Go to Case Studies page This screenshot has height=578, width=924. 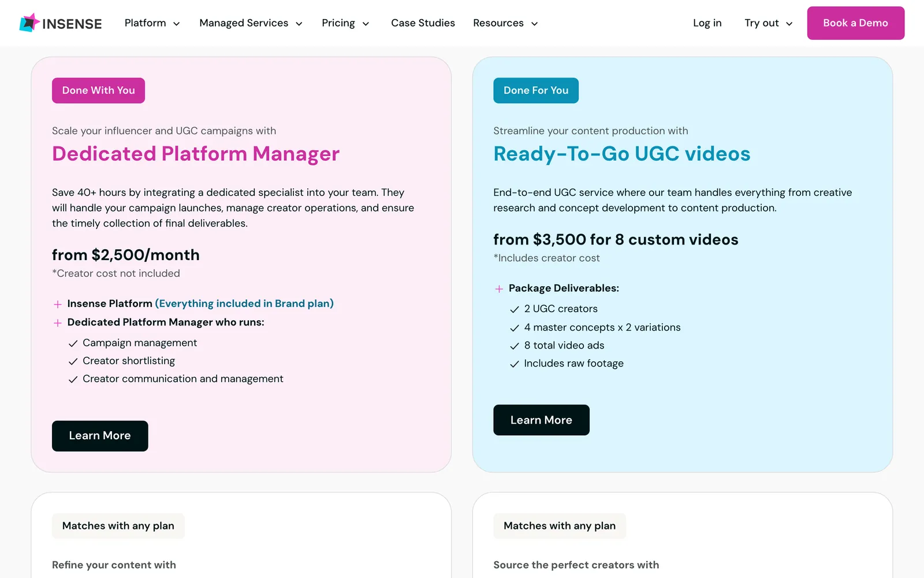[423, 23]
